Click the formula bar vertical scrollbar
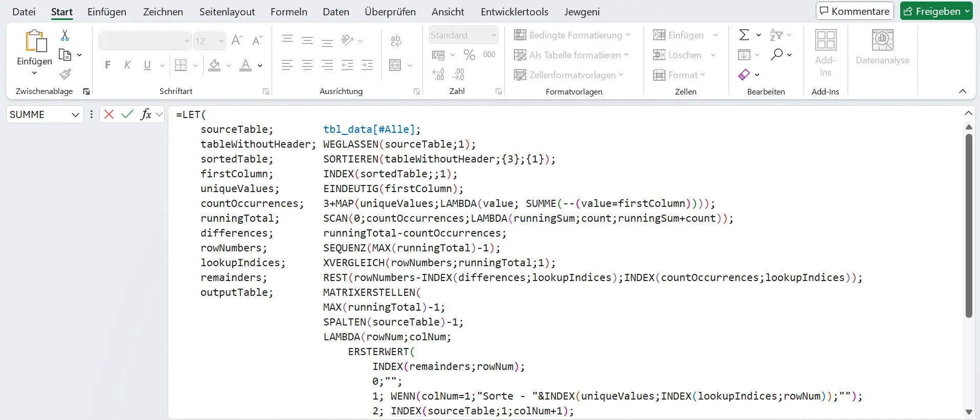The image size is (980, 420). pyautogui.click(x=969, y=226)
